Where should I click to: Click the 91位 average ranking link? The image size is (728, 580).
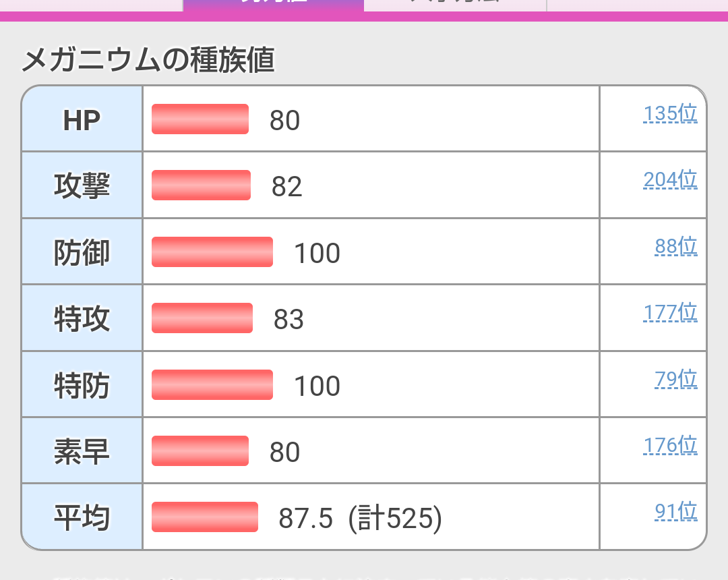click(675, 511)
